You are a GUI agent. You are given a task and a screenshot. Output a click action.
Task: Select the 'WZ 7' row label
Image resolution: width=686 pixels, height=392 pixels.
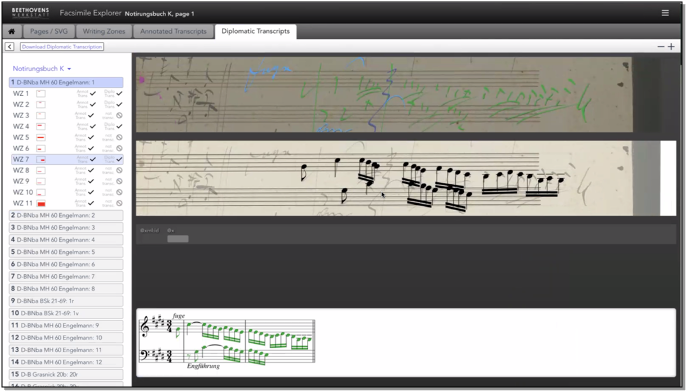tap(21, 159)
